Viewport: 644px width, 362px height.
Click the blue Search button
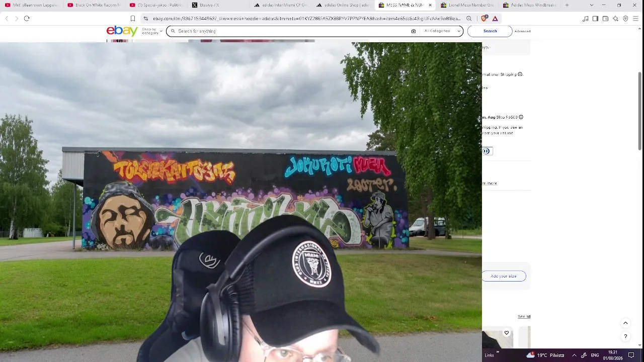[x=490, y=31]
